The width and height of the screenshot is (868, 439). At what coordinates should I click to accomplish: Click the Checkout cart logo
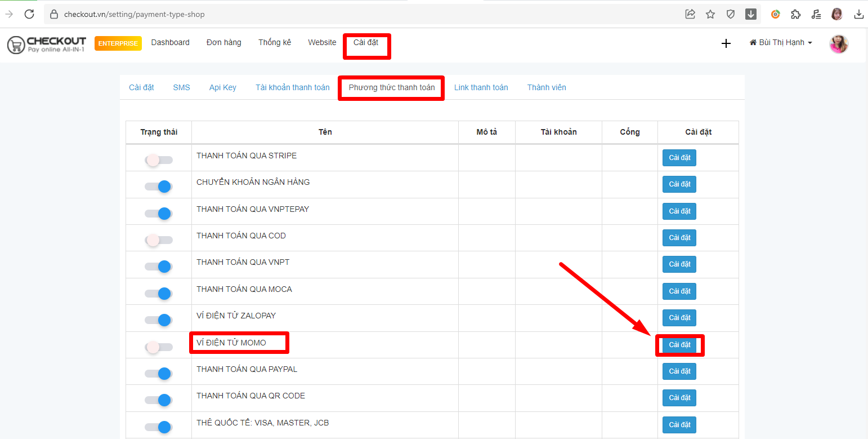pos(47,45)
